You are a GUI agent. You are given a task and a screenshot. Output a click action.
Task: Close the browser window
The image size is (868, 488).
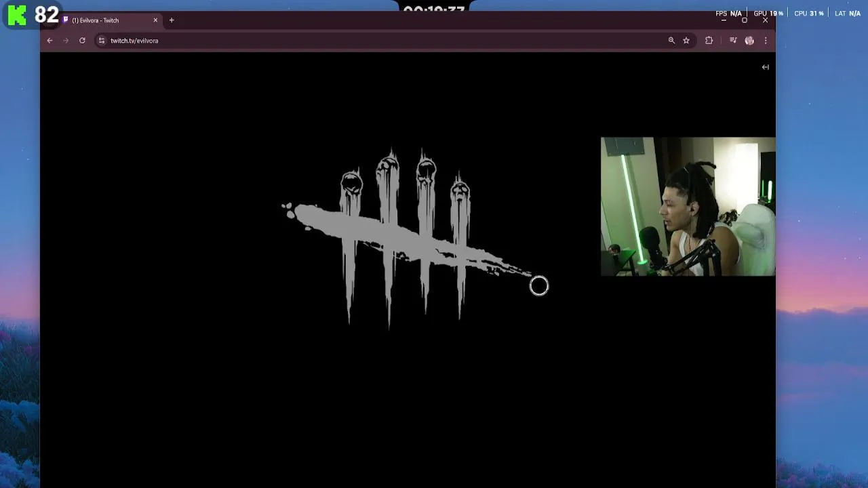coord(765,20)
